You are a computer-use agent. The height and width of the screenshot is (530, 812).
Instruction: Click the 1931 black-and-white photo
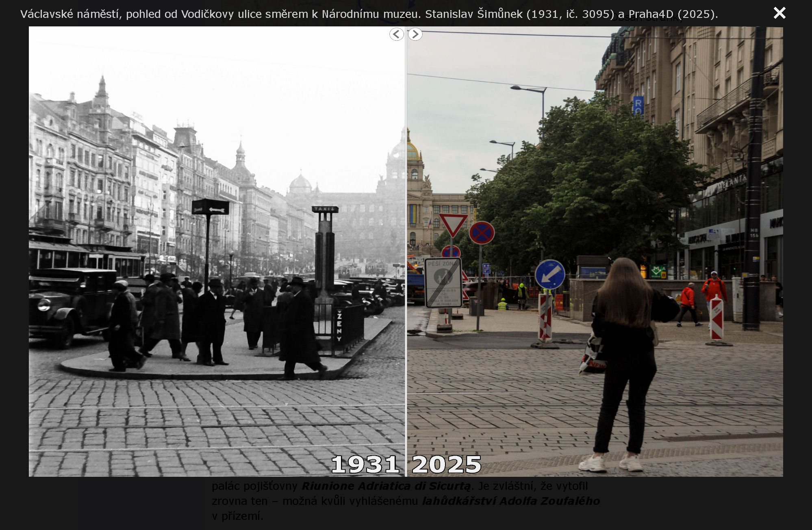[217, 251]
